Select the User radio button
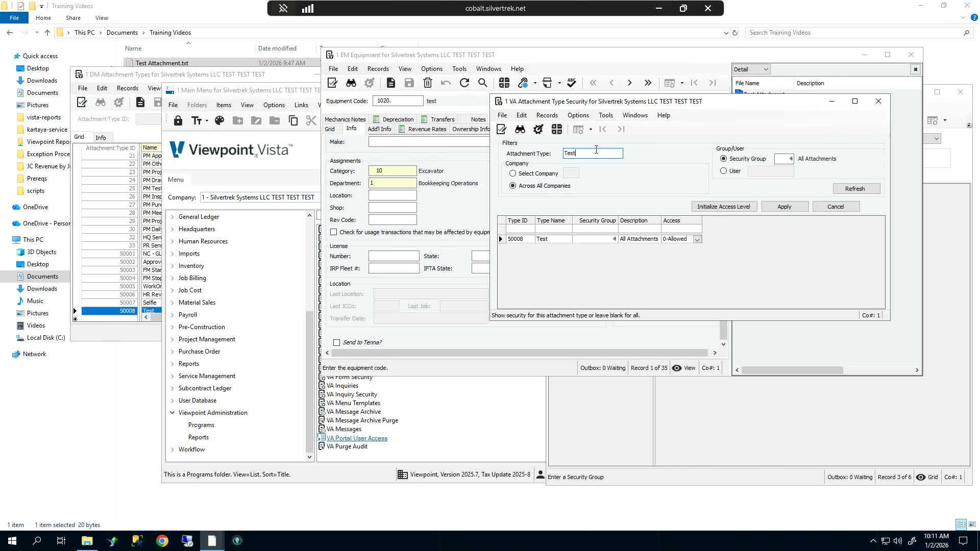This screenshot has width=980, height=551. click(723, 171)
